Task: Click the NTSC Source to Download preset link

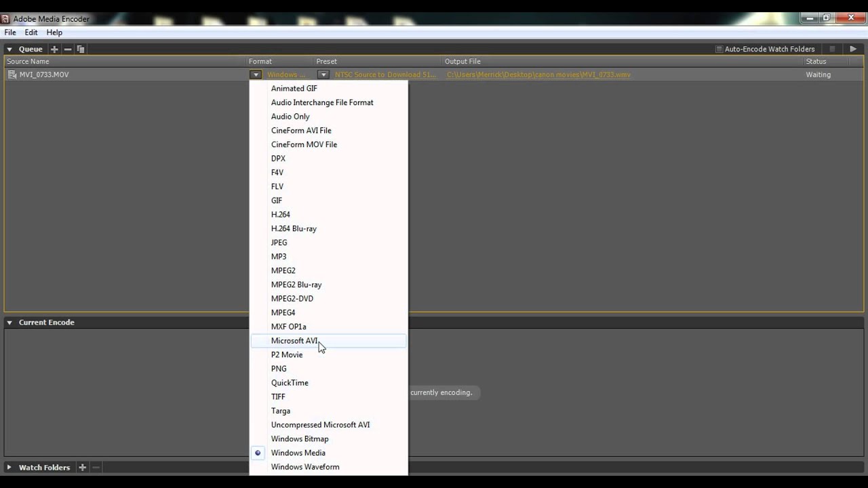Action: click(x=386, y=75)
